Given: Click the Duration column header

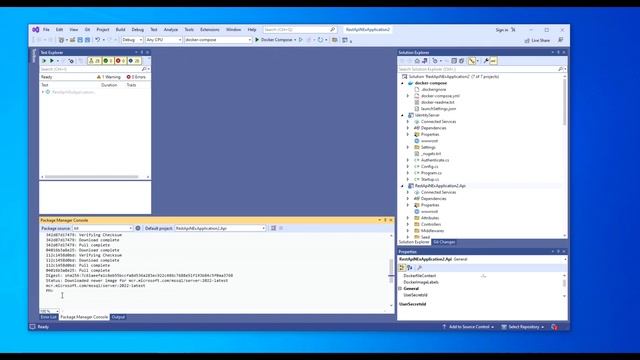Looking at the screenshot, I should click(109, 85).
